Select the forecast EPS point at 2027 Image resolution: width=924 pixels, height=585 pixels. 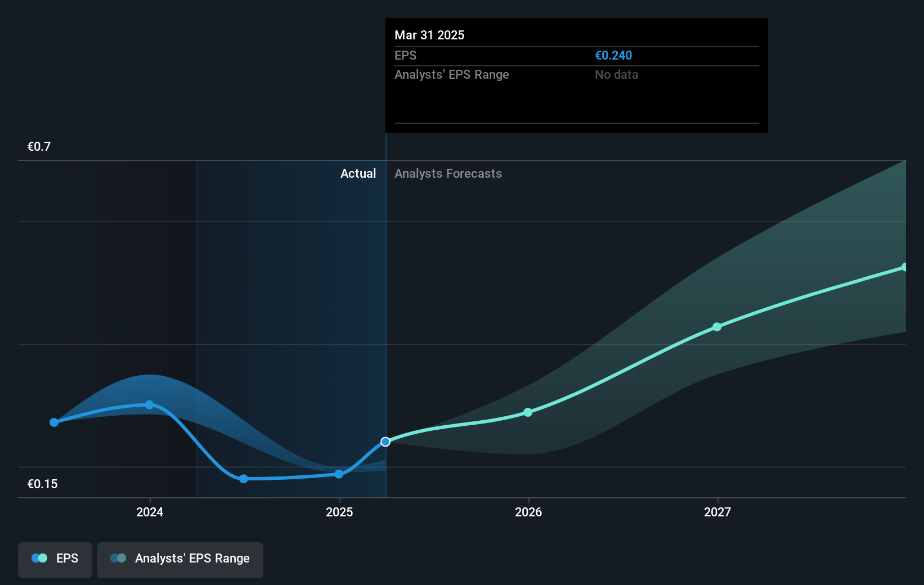[x=717, y=327]
